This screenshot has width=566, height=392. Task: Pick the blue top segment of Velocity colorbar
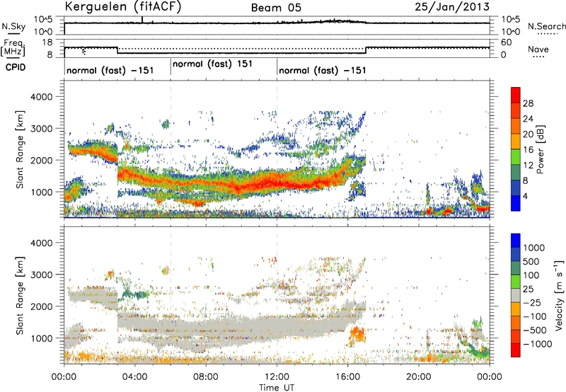tap(516, 241)
